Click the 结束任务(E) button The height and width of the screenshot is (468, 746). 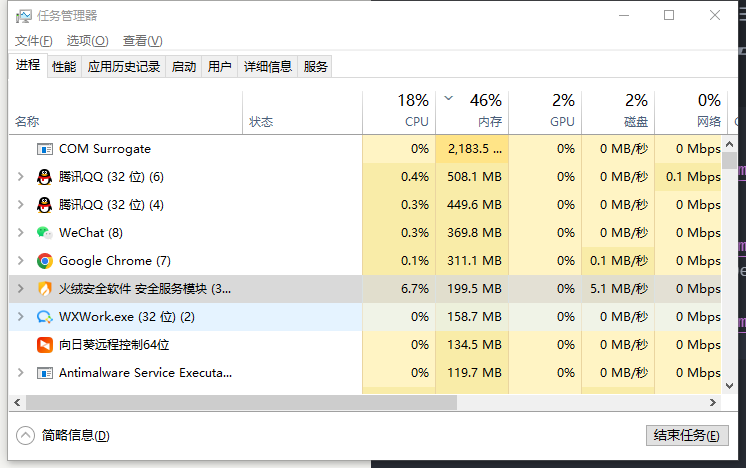click(687, 435)
